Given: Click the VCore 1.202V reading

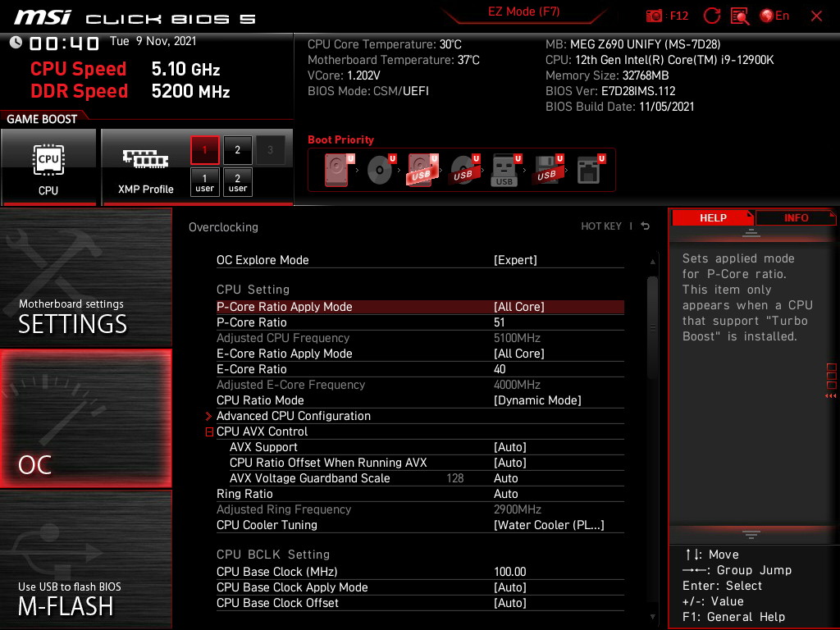Looking at the screenshot, I should [344, 75].
